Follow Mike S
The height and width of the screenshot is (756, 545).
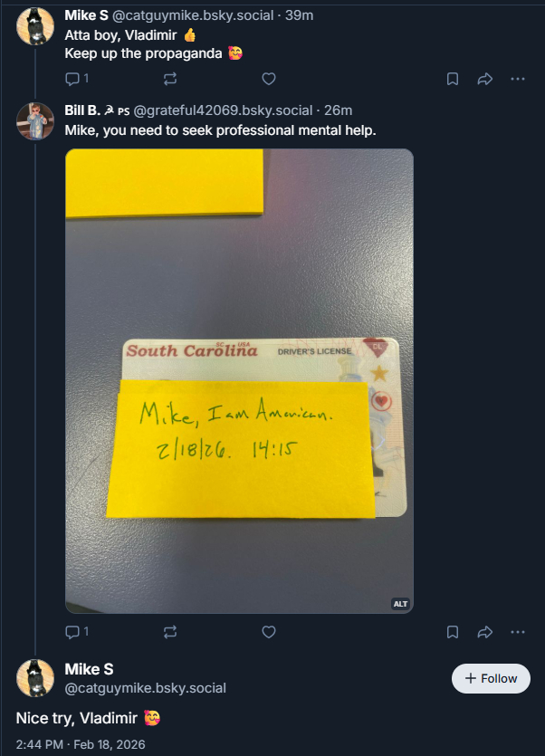coord(491,678)
